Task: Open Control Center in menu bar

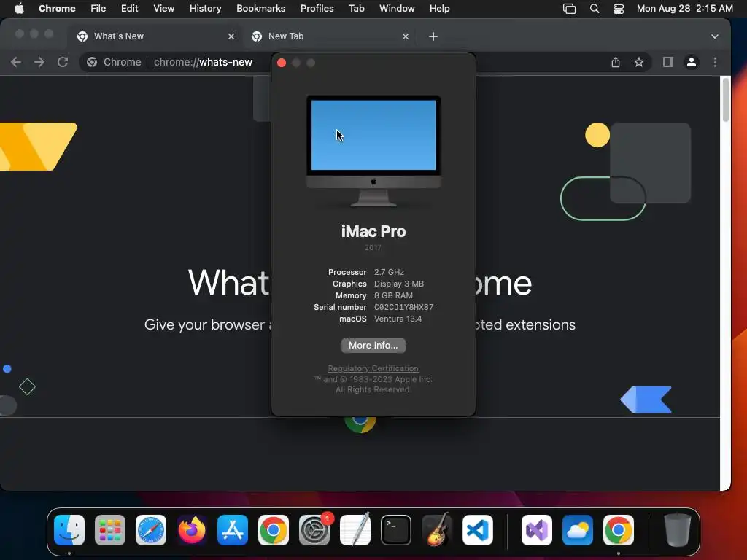Action: click(x=619, y=9)
